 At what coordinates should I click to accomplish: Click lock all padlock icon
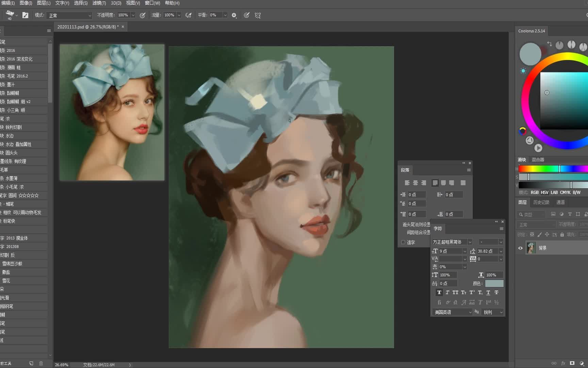[x=562, y=234]
